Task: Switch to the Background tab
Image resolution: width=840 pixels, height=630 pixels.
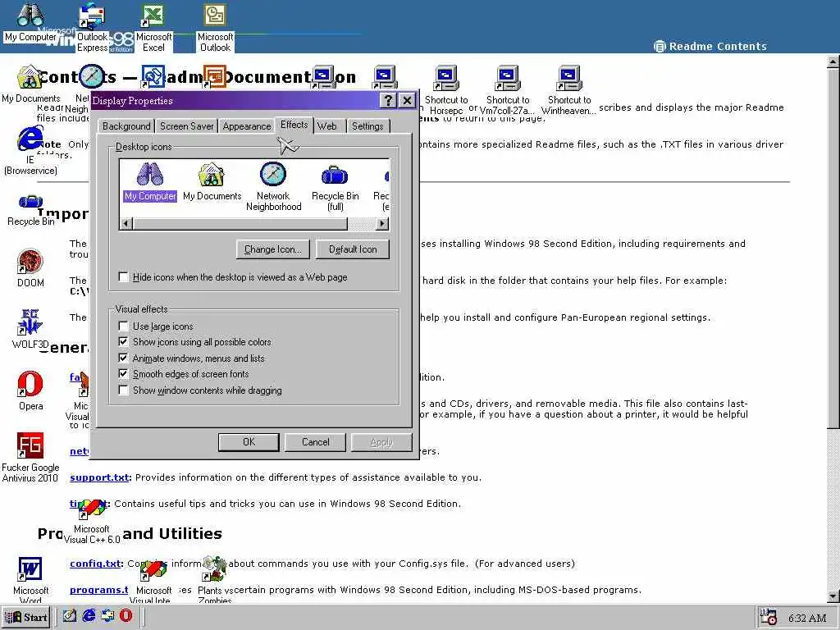Action: coord(126,126)
